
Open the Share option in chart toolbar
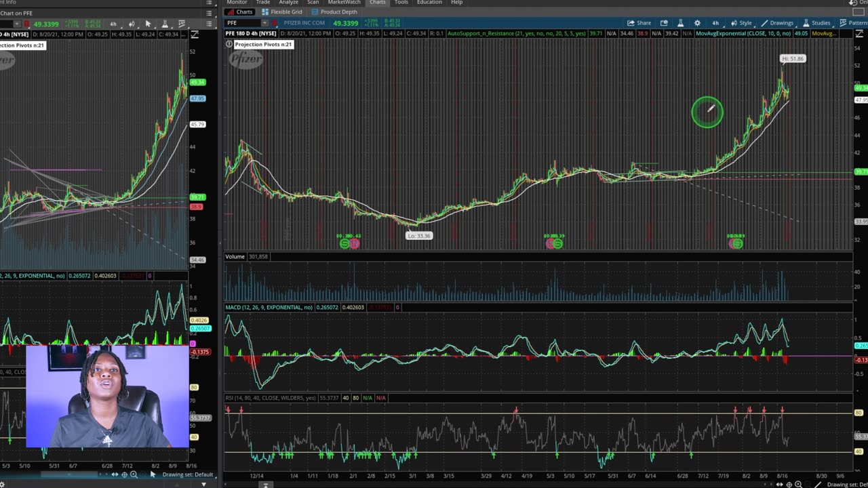tap(639, 23)
